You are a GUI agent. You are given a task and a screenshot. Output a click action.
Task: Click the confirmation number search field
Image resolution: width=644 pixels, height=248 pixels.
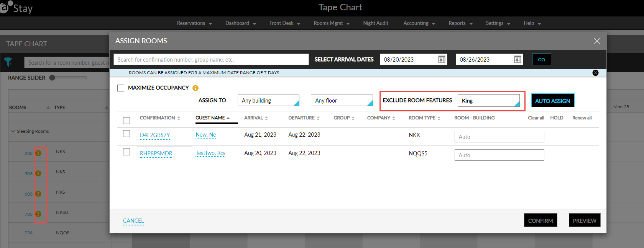[x=211, y=59]
